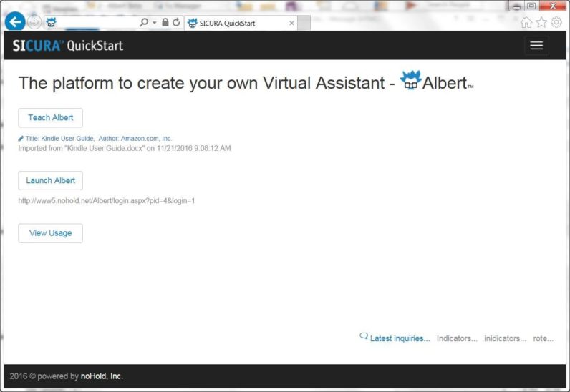This screenshot has width=570, height=392.
Task: Click the Albert mascot logo in heading
Action: coord(410,82)
